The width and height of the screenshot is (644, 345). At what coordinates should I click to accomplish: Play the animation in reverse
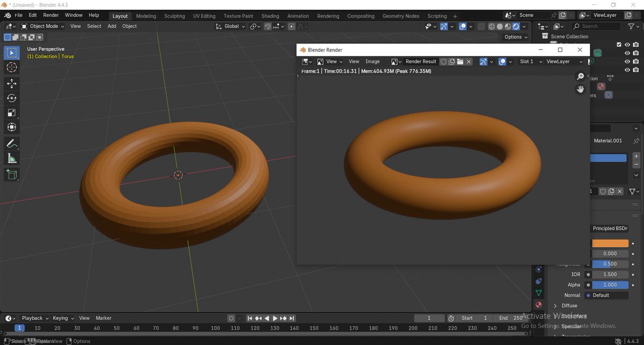point(267,318)
